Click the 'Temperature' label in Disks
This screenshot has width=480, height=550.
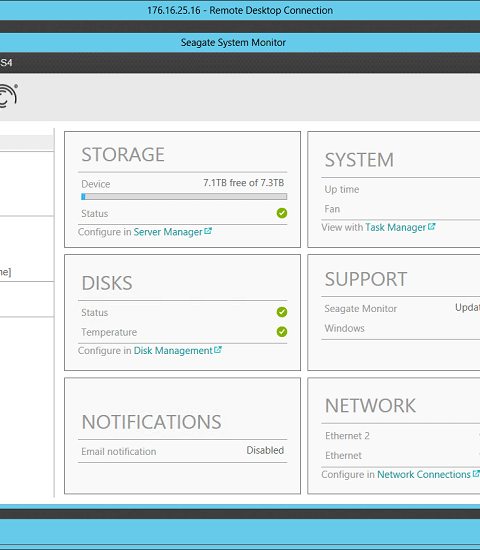(x=109, y=332)
